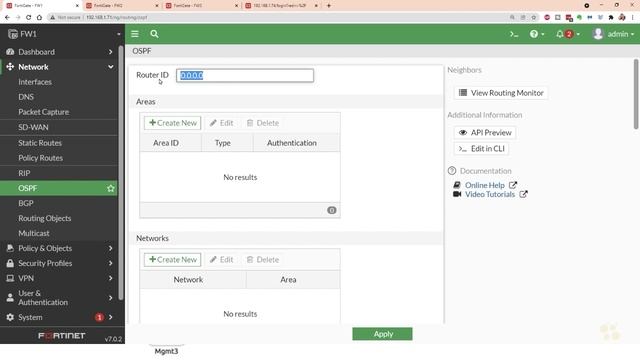Image resolution: width=640 pixels, height=360 pixels.
Task: Click the System alert badge
Action: tap(99, 317)
